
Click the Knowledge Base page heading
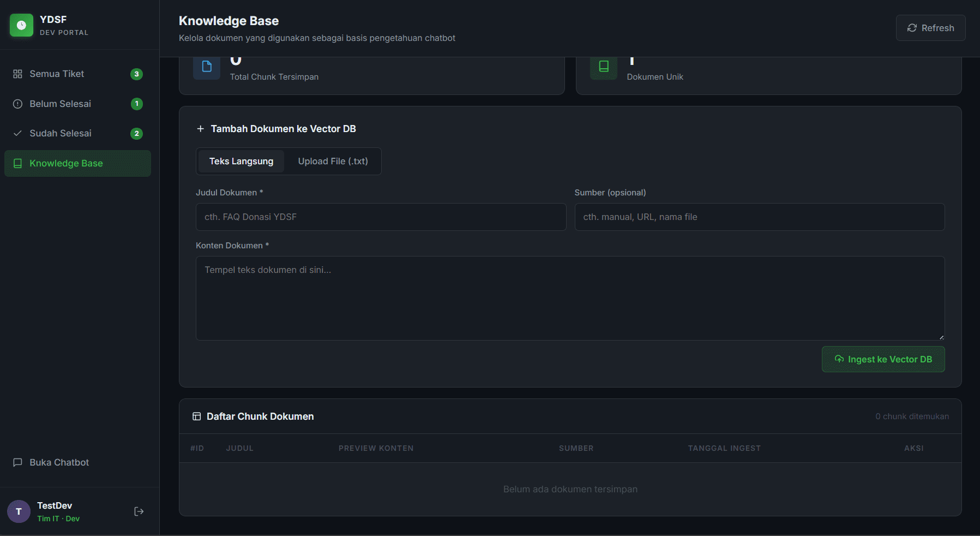(x=229, y=21)
